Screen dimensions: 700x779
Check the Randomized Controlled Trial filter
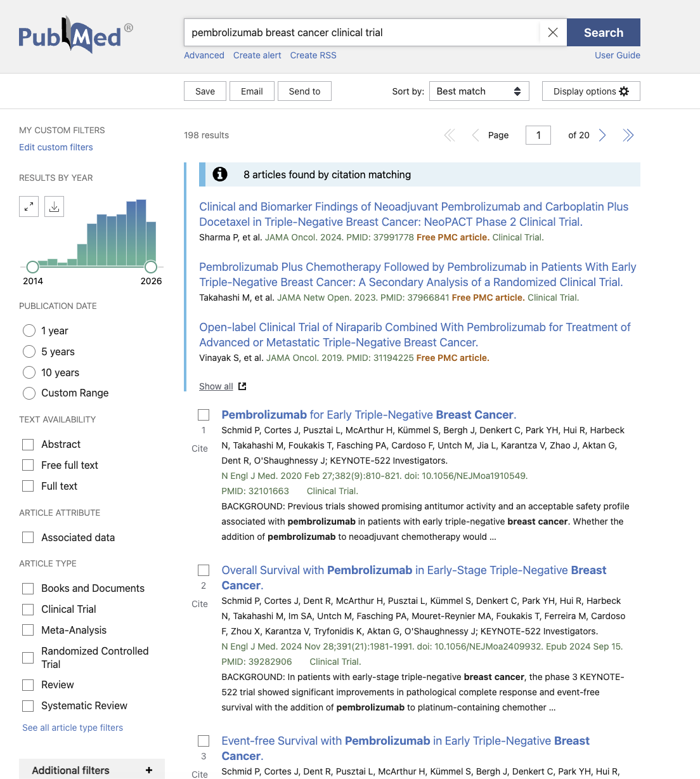28,658
